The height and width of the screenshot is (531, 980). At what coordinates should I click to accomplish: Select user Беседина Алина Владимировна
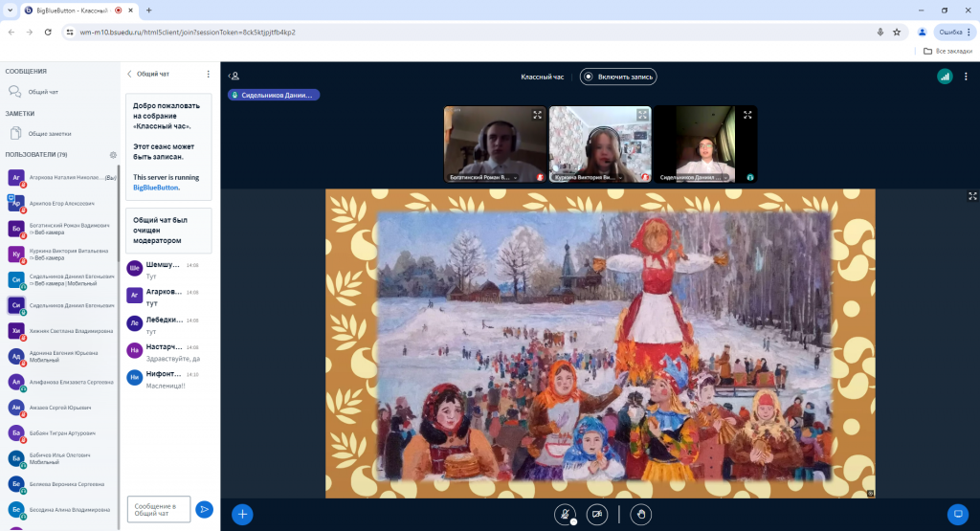[x=60, y=510]
